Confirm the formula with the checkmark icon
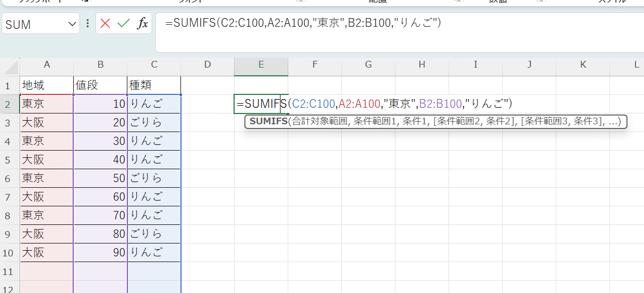 point(123,24)
